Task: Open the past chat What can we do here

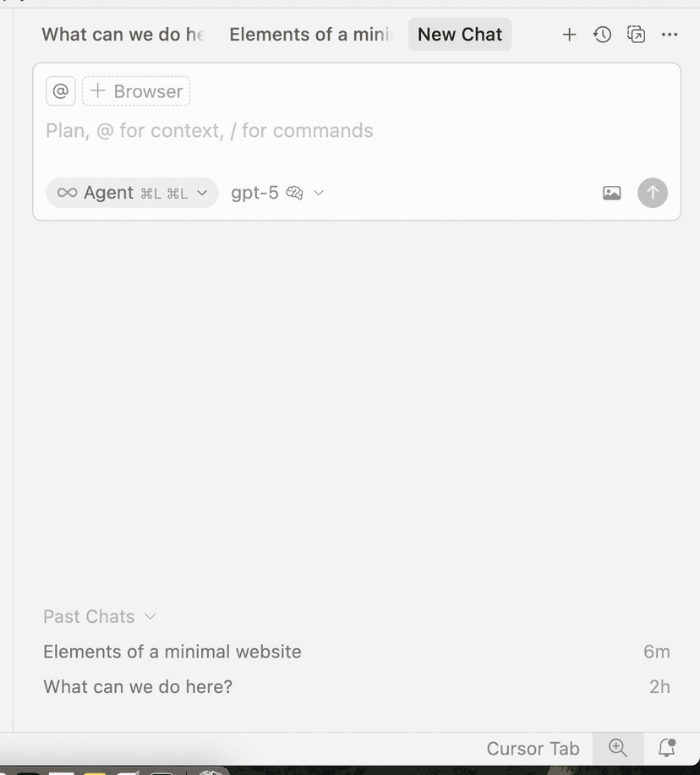Action: tap(137, 687)
